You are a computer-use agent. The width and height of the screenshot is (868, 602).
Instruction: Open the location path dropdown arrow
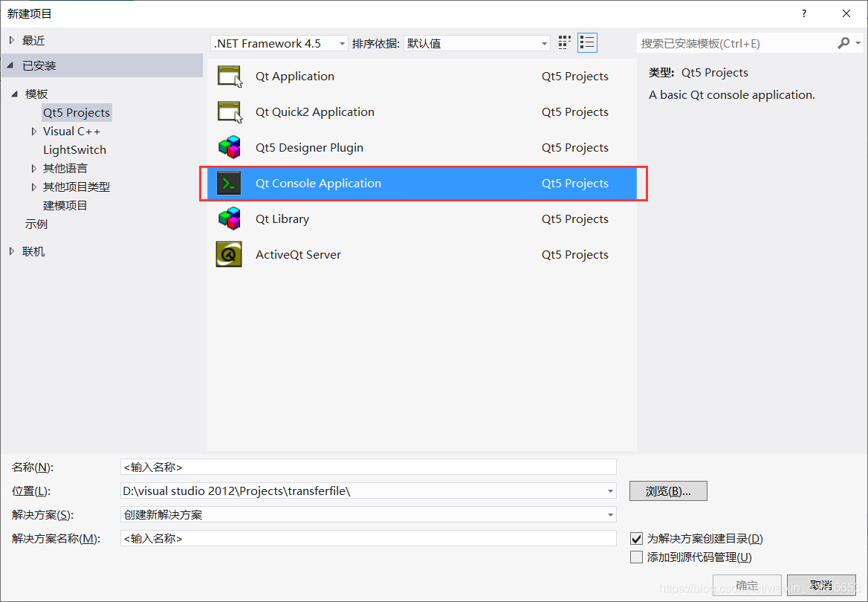[x=610, y=491]
